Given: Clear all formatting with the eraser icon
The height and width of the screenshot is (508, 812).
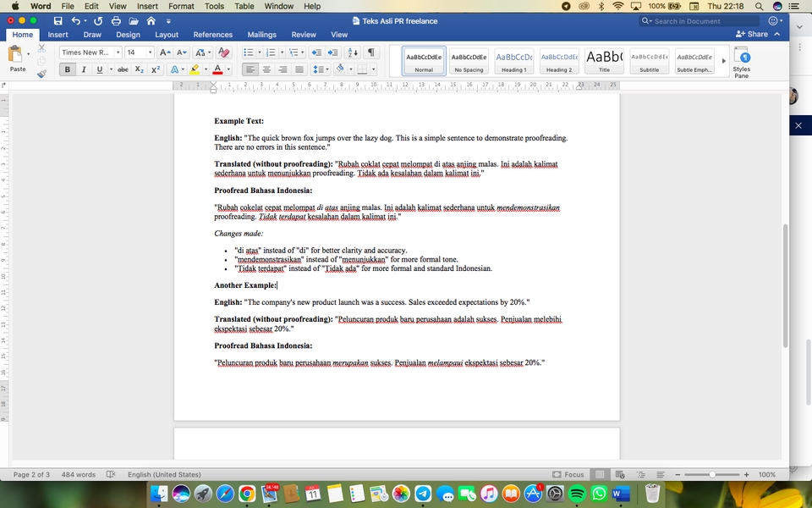Looking at the screenshot, I should click(222, 52).
